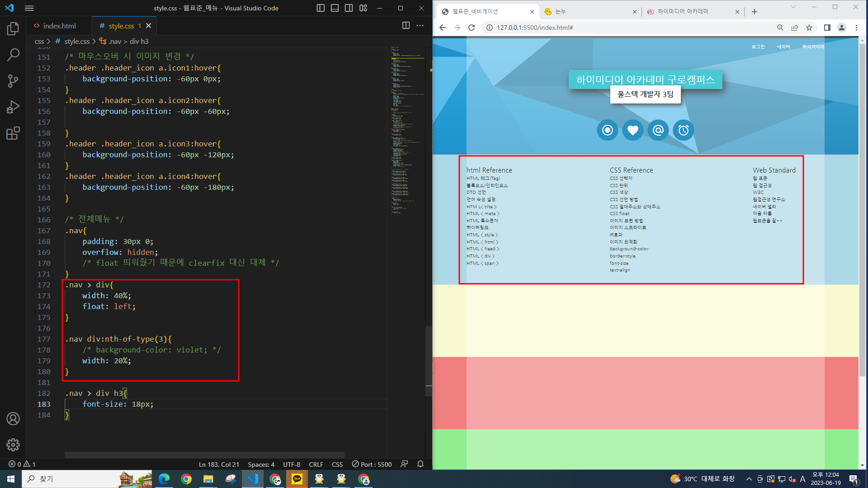Click the split editor right icon
This screenshot has width=868, height=488.
tap(406, 26)
